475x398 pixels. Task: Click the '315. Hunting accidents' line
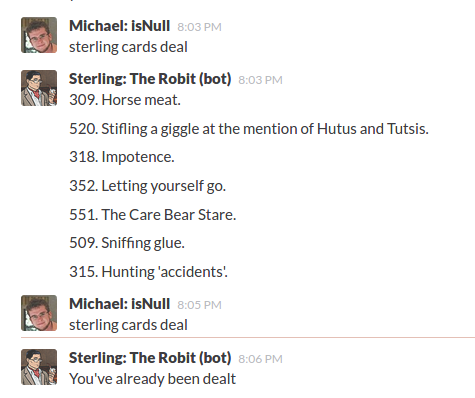[149, 272]
